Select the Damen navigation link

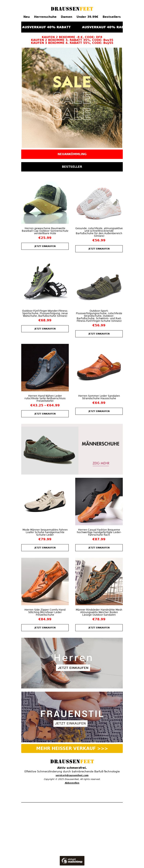[66, 17]
